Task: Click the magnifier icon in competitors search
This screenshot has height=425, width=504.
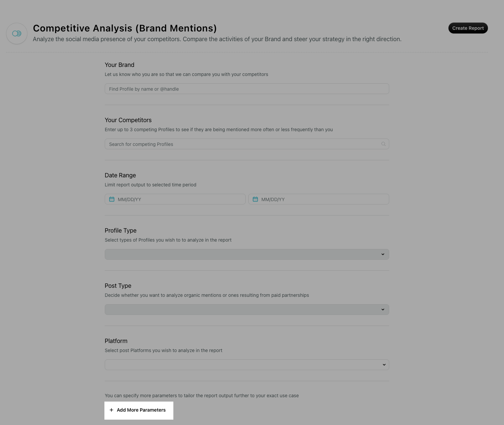Action: click(x=384, y=144)
